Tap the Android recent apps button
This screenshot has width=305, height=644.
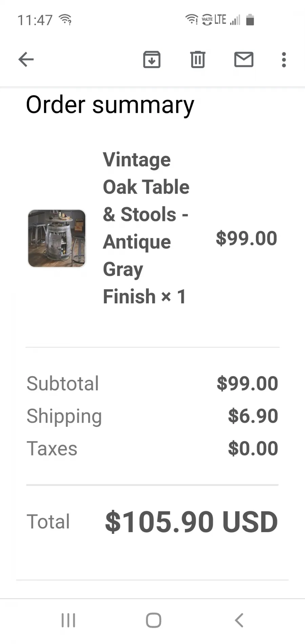[68, 621]
